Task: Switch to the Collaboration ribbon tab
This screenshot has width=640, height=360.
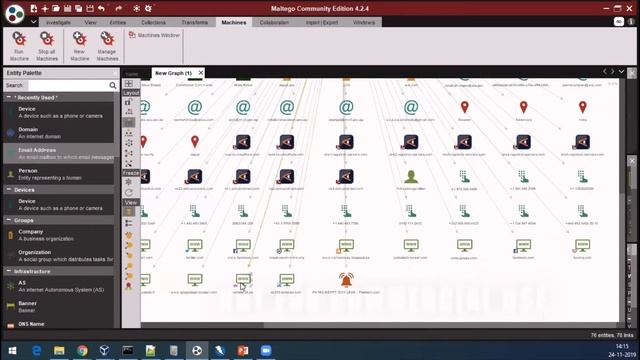Action: point(274,22)
